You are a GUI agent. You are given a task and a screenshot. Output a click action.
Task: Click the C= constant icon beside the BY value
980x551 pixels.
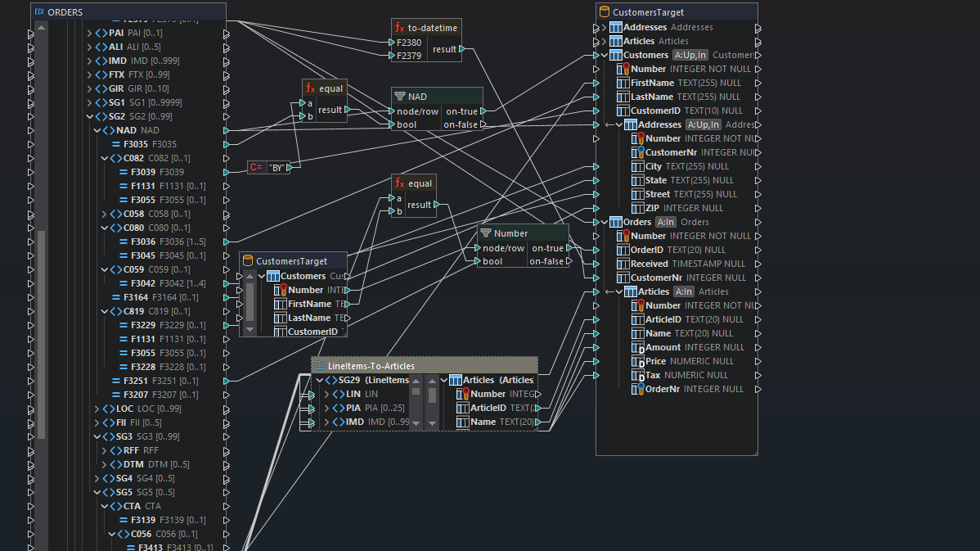254,166
